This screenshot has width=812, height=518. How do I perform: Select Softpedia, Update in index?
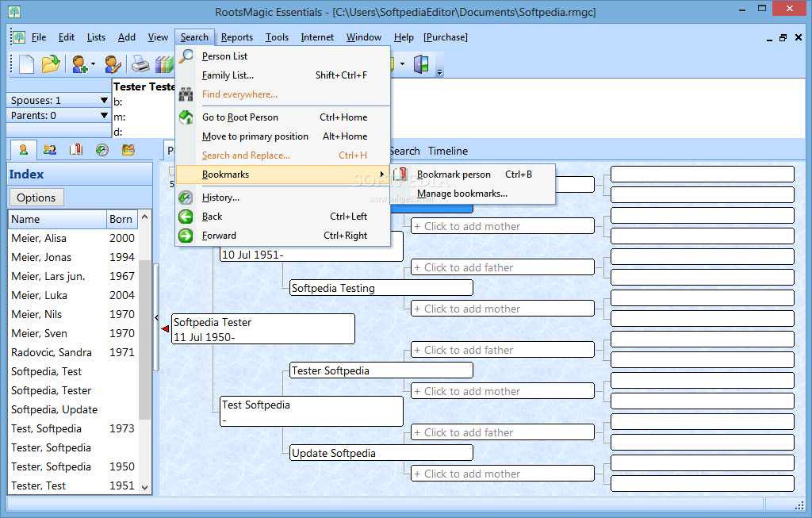[x=74, y=409]
